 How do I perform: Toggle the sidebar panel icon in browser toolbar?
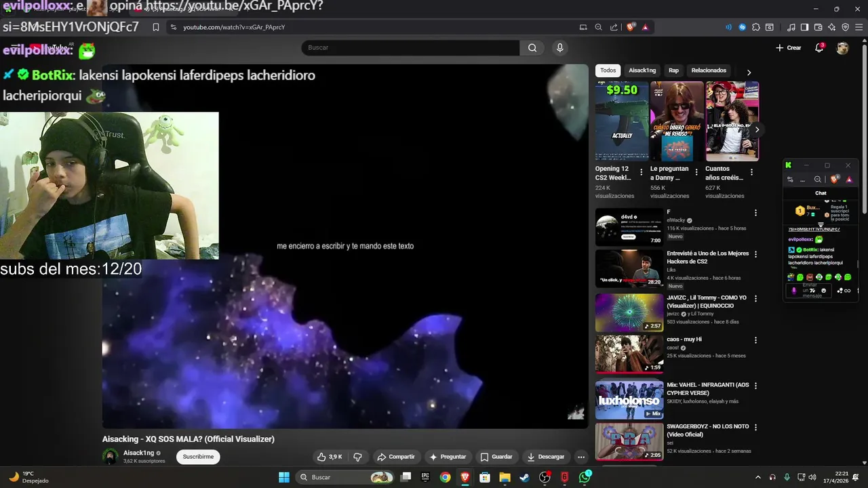(x=804, y=27)
